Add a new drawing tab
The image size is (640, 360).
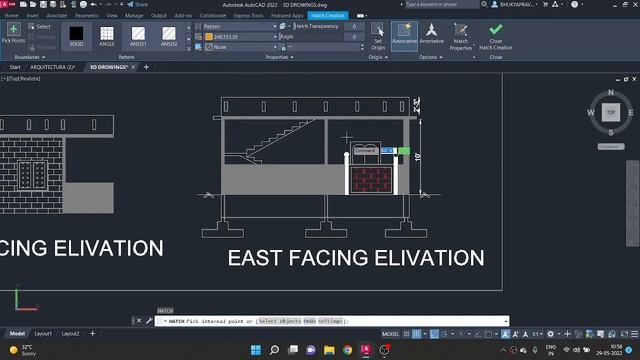[146, 67]
